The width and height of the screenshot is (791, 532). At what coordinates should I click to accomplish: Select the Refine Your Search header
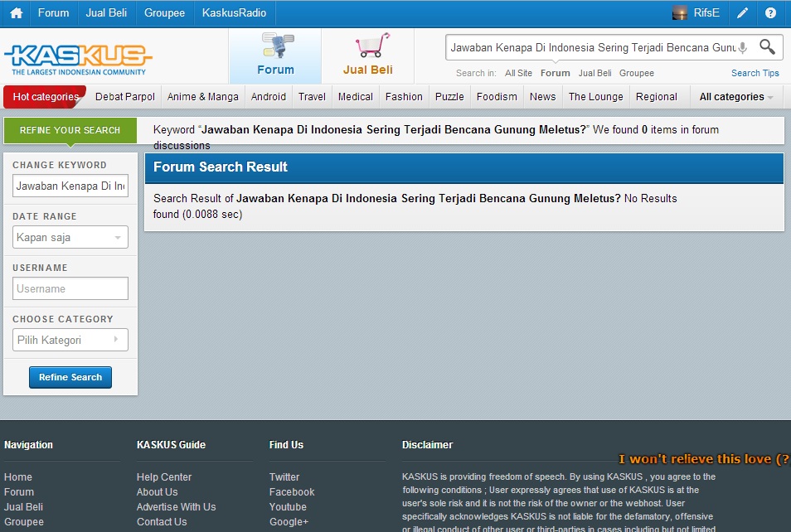(x=70, y=131)
